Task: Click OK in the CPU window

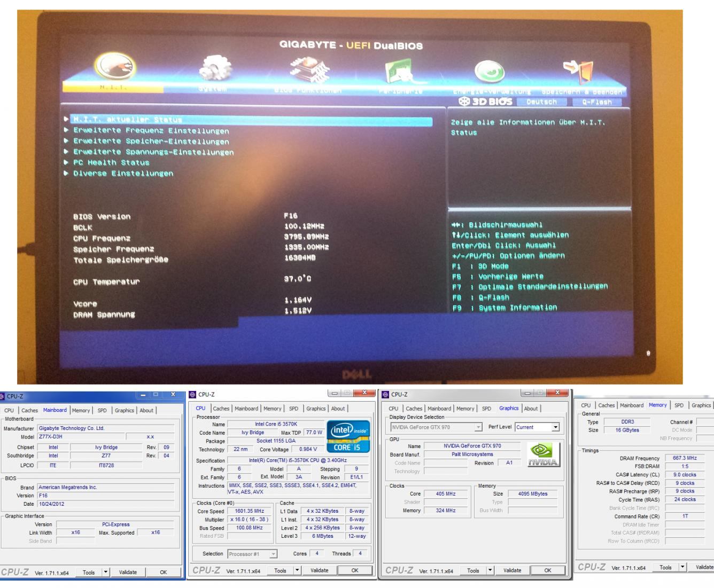Action: (x=355, y=570)
